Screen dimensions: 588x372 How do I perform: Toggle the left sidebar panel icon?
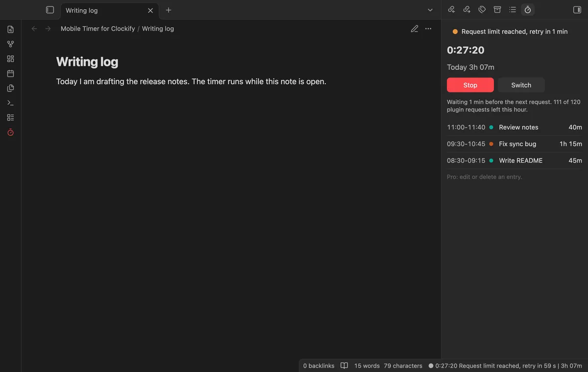50,10
